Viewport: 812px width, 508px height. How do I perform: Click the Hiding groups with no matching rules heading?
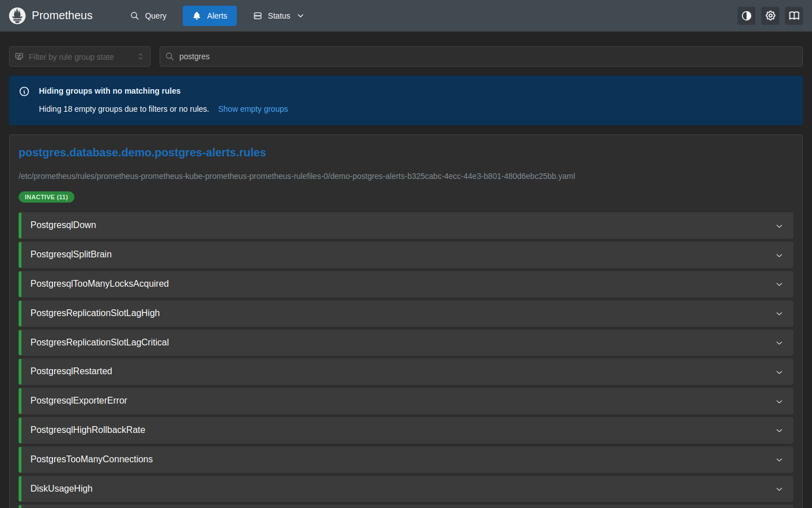(x=109, y=91)
